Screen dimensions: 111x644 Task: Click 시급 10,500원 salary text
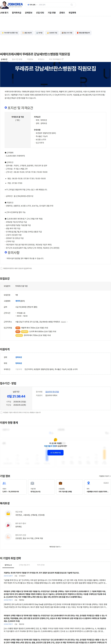click(26, 307)
